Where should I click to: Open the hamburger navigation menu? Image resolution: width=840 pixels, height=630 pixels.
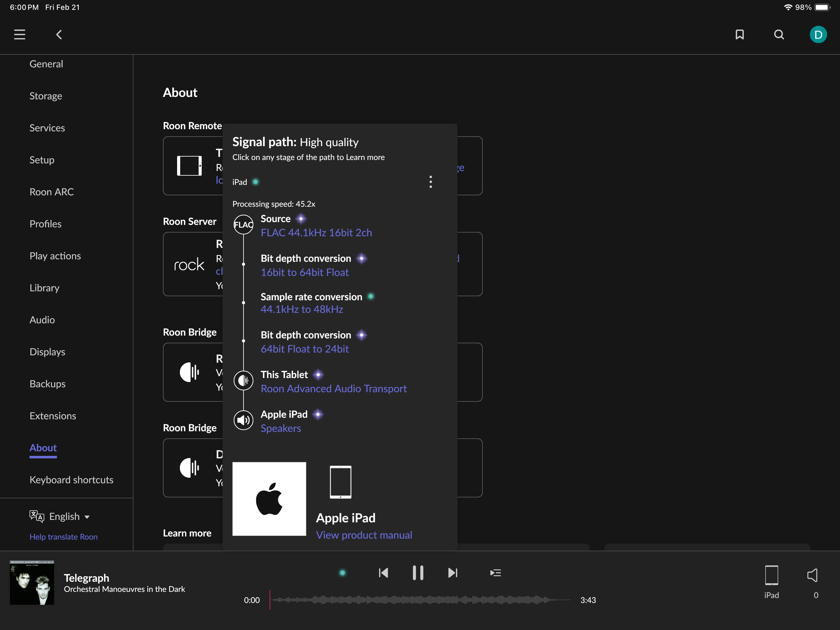(19, 34)
